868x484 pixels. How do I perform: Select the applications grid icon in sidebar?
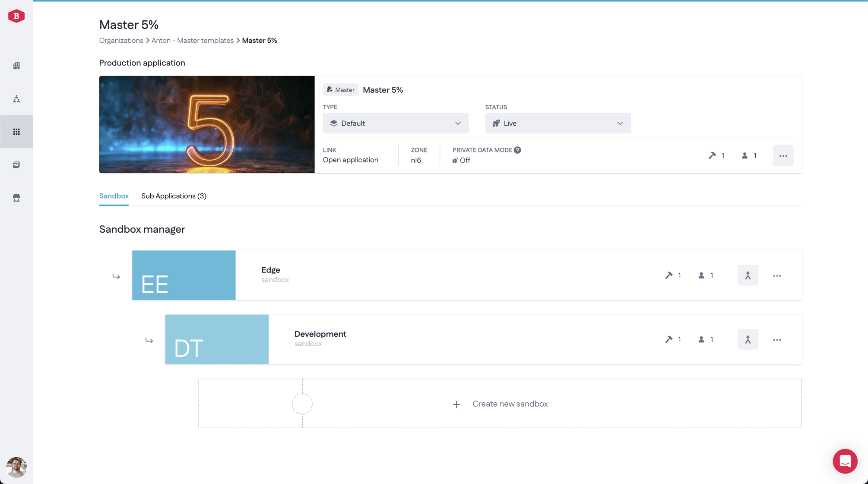coord(16,132)
